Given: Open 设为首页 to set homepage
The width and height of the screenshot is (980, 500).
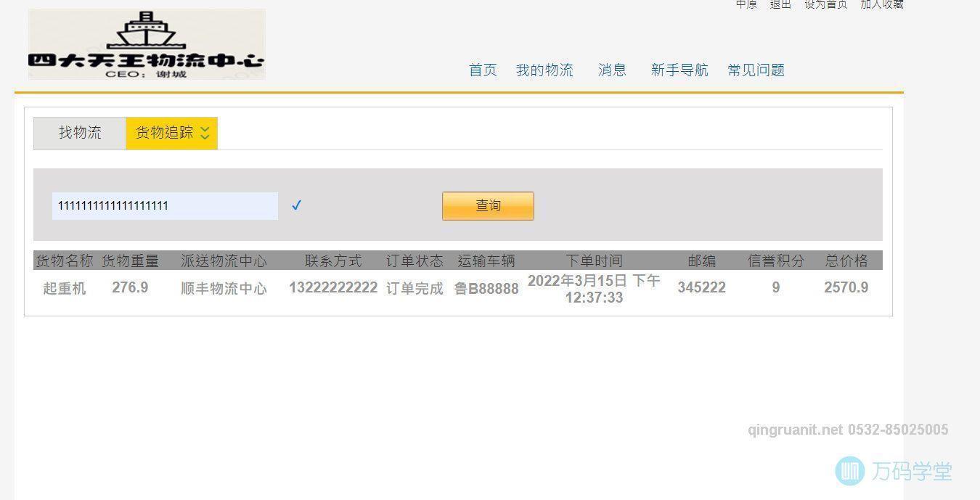Looking at the screenshot, I should click(x=825, y=4).
